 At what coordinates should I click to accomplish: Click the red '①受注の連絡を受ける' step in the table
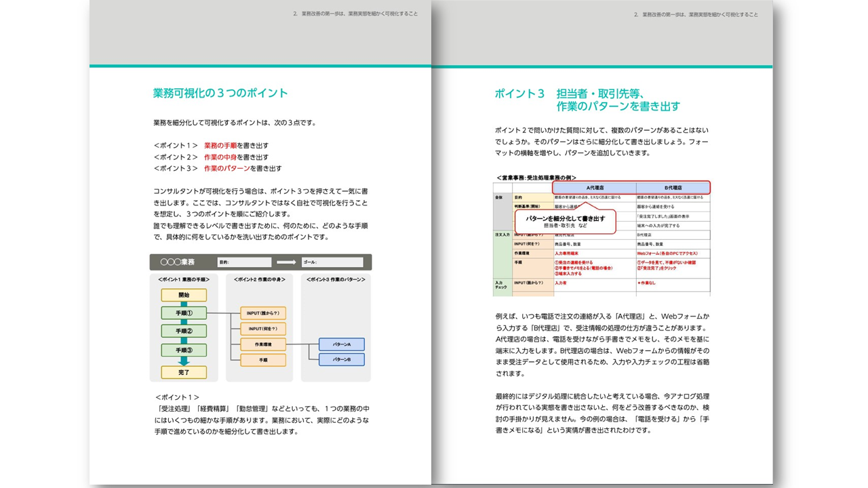(x=574, y=262)
